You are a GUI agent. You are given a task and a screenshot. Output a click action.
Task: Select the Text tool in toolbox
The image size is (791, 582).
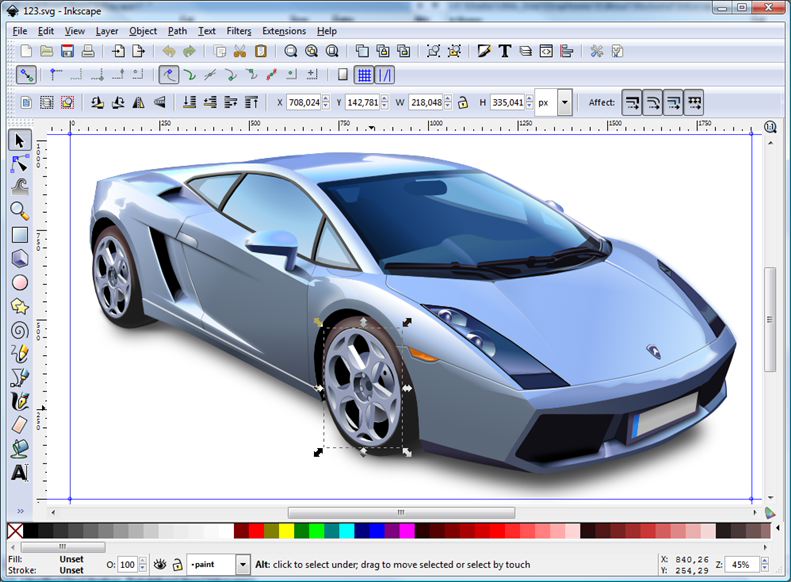[20, 473]
